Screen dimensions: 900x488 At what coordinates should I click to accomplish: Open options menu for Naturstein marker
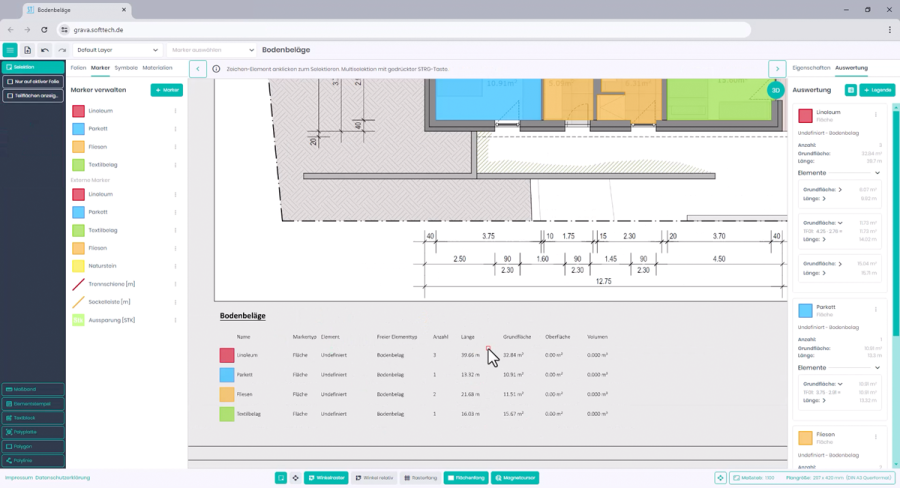tap(175, 267)
